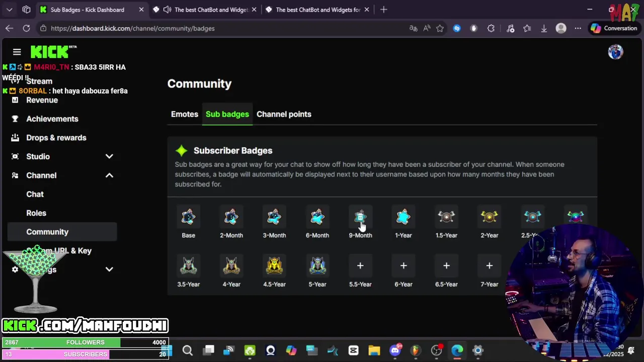Click the translate page icon

click(414, 28)
